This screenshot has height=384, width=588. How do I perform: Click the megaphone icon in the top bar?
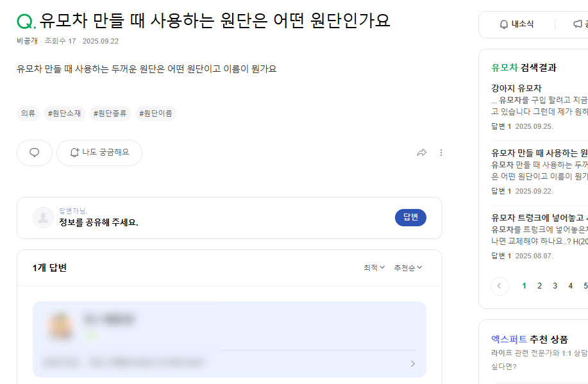tap(578, 24)
